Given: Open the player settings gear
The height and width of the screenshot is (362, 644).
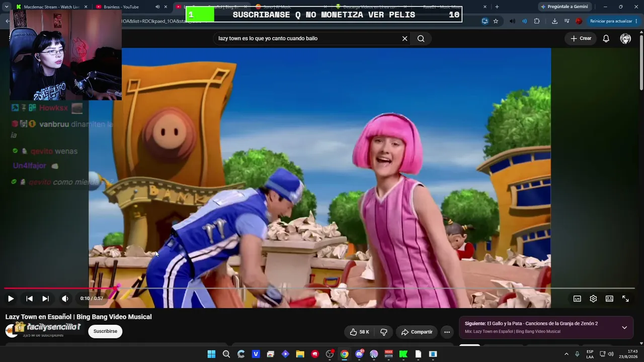Looking at the screenshot, I should click(593, 299).
